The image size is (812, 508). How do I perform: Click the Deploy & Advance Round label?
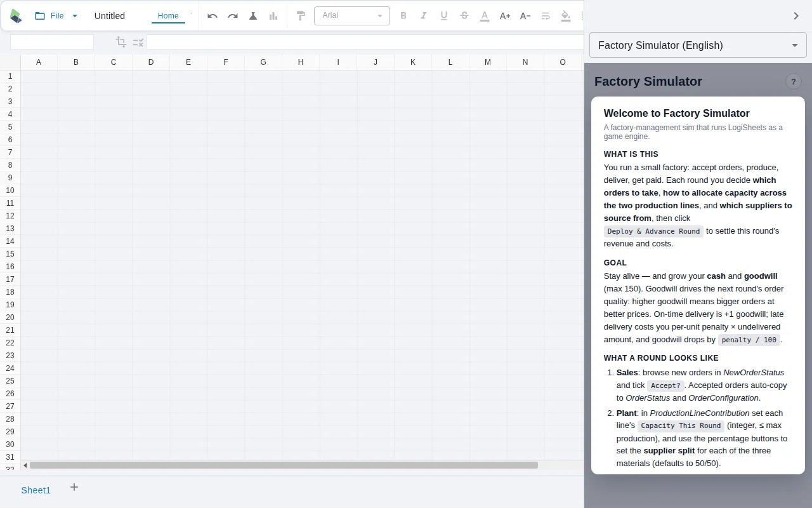click(653, 231)
